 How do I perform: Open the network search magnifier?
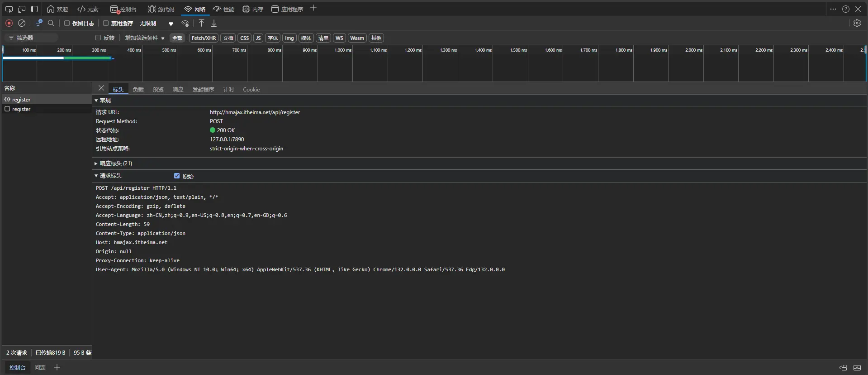click(51, 23)
